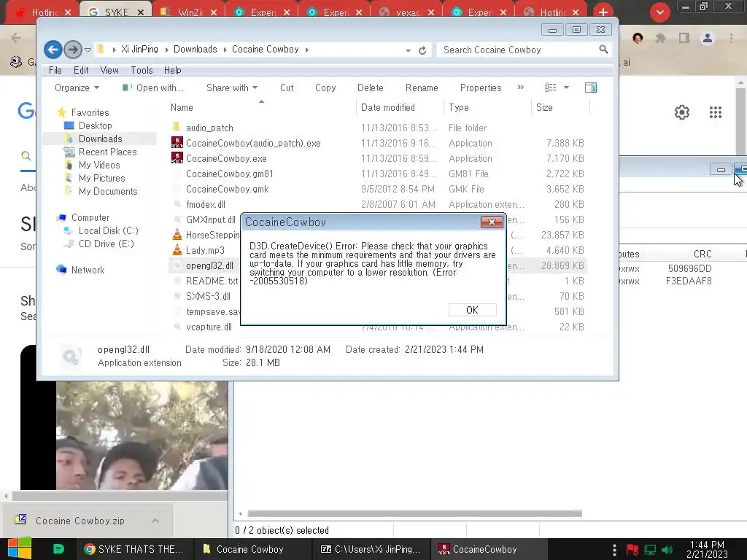Select Computer in the navigation pane
Screen dimensions: 747x560
(90, 217)
